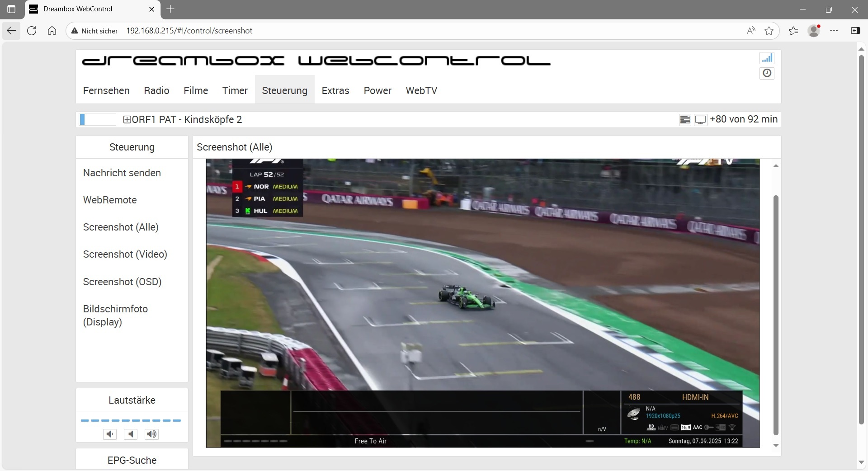Click the Nicht sicher security warning

coord(94,31)
